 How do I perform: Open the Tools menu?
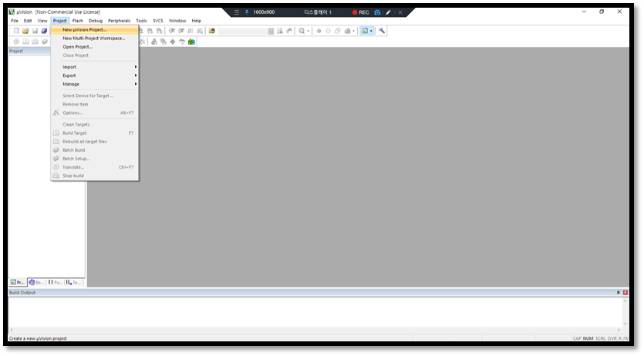pyautogui.click(x=141, y=21)
